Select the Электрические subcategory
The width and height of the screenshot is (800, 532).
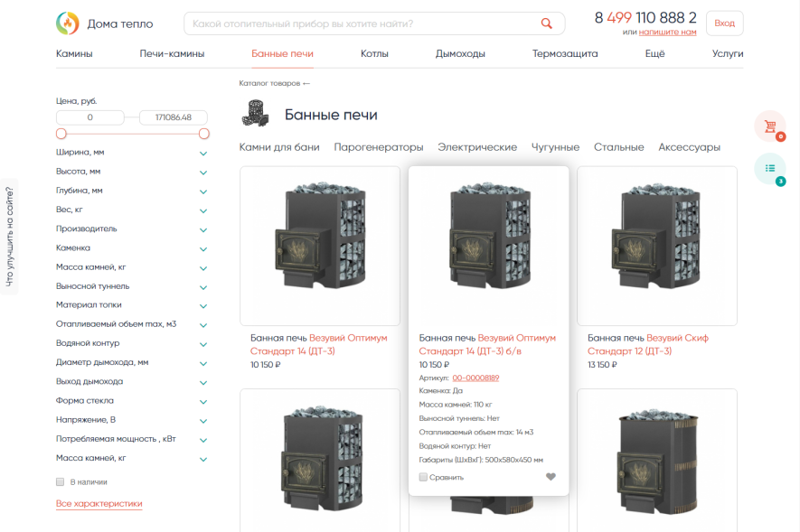point(477,147)
